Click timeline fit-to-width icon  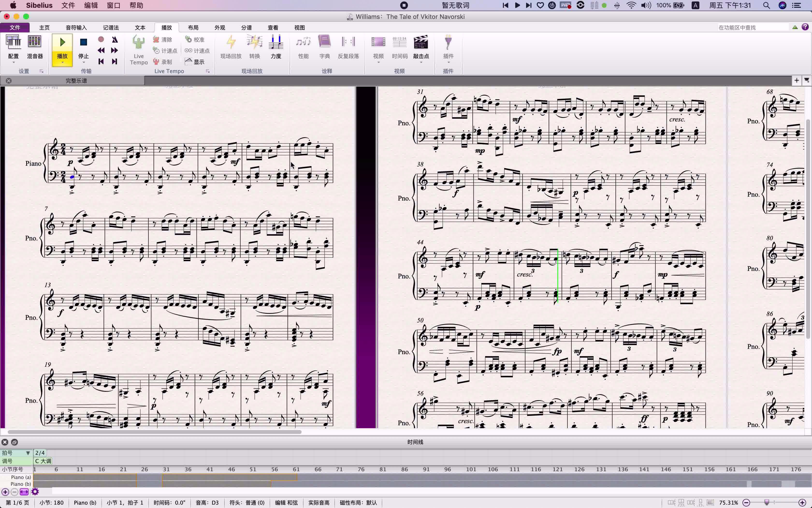pyautogui.click(x=24, y=492)
